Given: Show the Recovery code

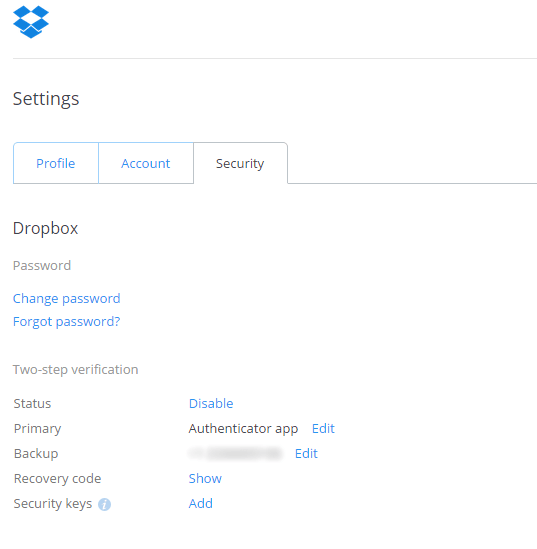Looking at the screenshot, I should coord(205,478).
